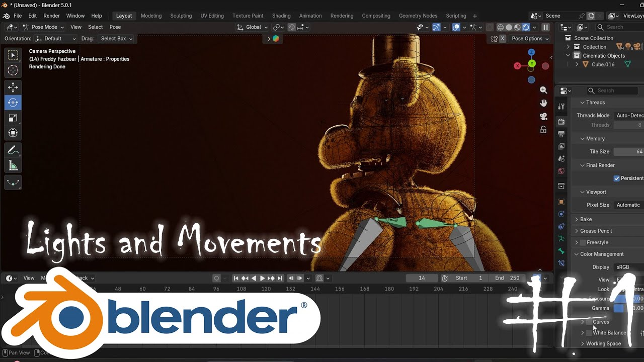644x362 pixels.
Task: Switch to the Shading workspace tab
Action: tap(281, 16)
